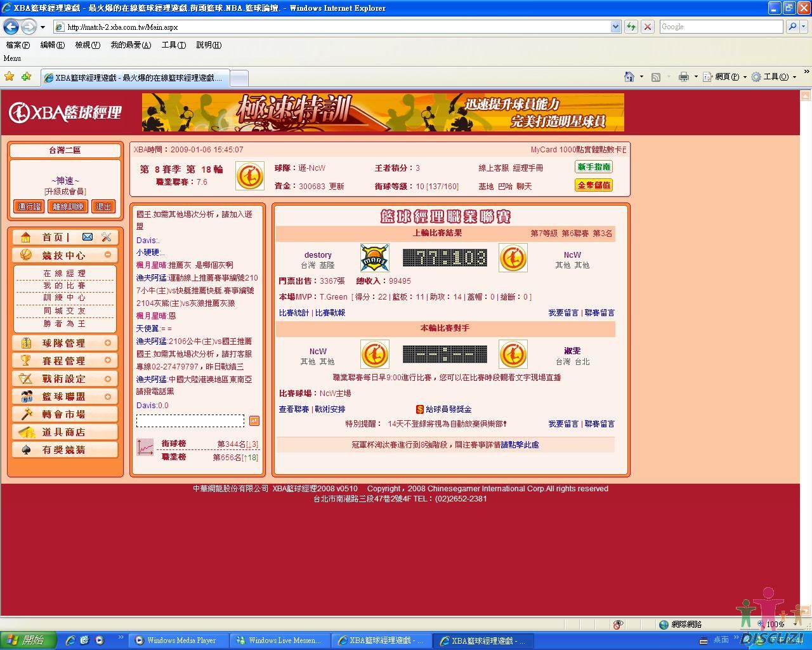Select 勝者為王 in the sidebar submenu
Image resolution: width=812 pixels, height=650 pixels.
(x=64, y=324)
